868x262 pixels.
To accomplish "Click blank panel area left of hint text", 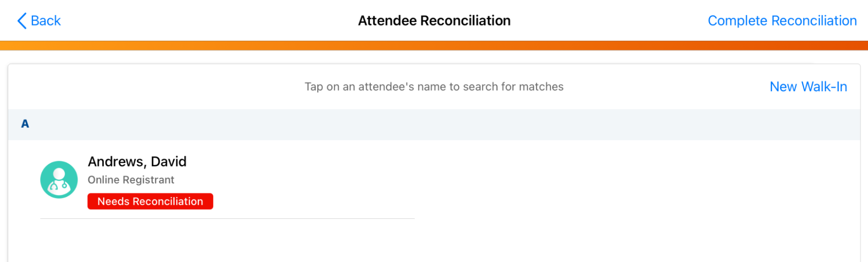I will [154, 87].
